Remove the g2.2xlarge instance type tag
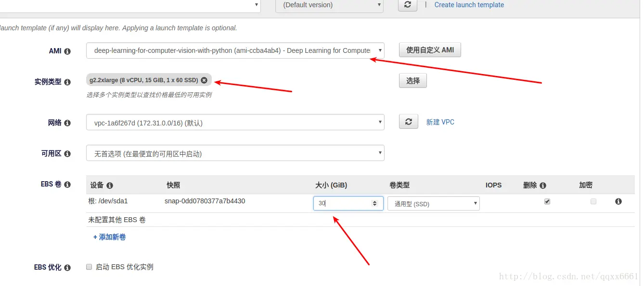This screenshot has width=644, height=286. click(204, 80)
